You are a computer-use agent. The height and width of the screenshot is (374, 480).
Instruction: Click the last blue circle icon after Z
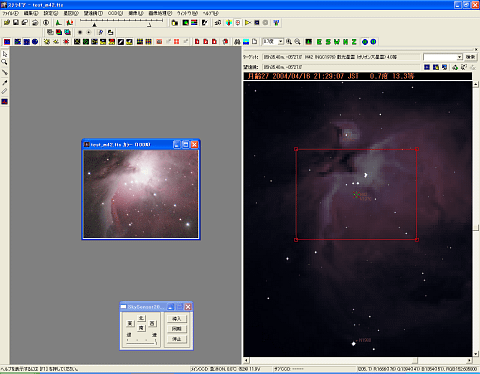(x=373, y=42)
